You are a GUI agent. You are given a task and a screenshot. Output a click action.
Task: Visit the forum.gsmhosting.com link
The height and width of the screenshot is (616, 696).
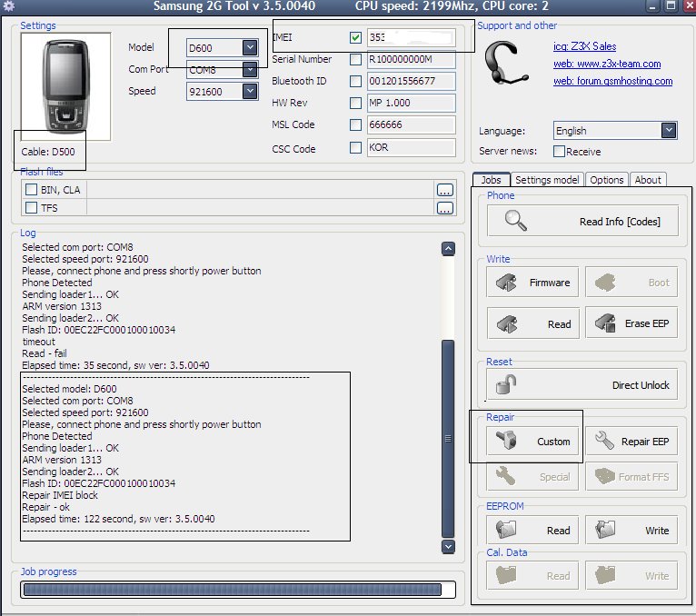[x=612, y=81]
